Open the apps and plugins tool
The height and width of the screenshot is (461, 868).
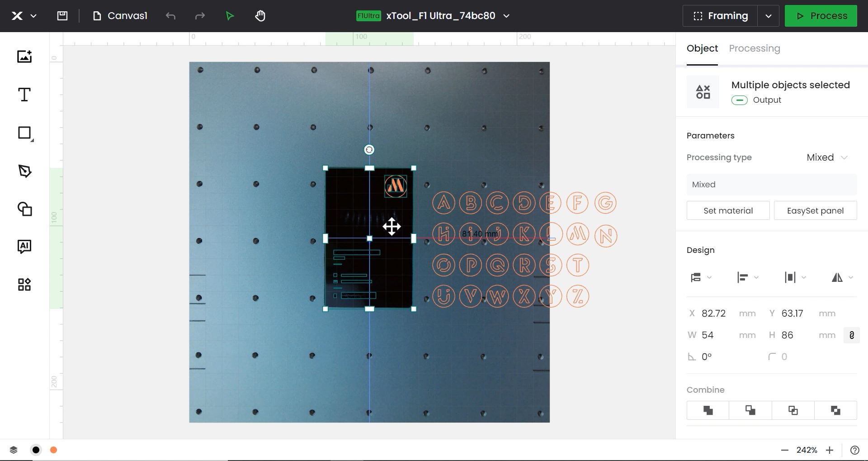[x=24, y=285]
